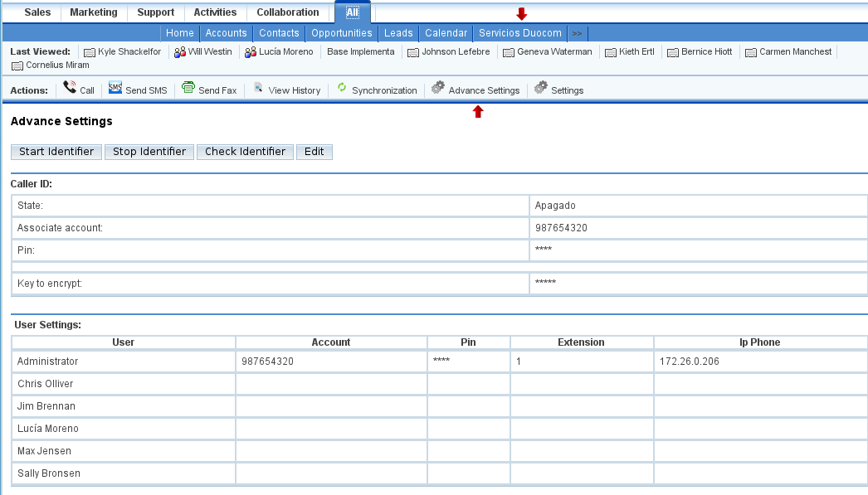
Task: Open Will Westin contact icon in Last Viewed
Action: [179, 52]
